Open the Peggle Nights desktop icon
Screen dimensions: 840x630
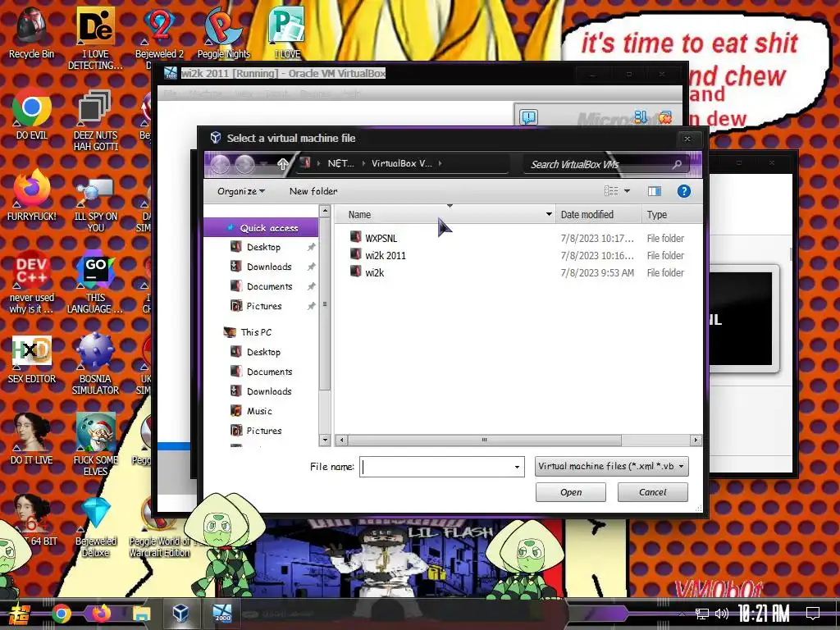223,34
